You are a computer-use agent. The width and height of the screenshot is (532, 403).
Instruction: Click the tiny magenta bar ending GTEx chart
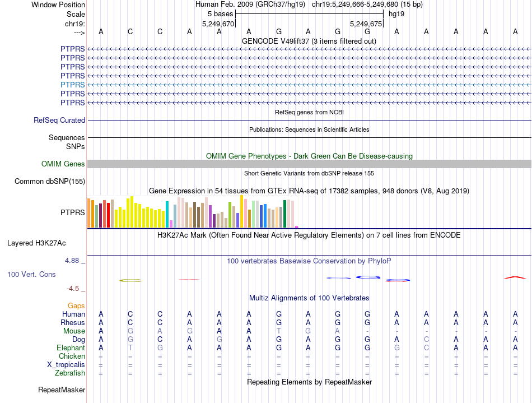click(297, 227)
